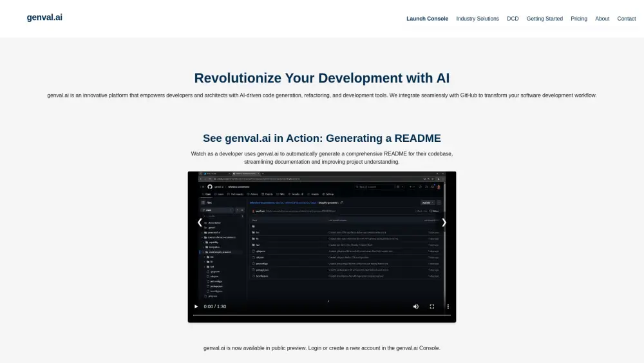This screenshot has height=363, width=644.
Task: Open the Contact page
Action: (x=627, y=19)
